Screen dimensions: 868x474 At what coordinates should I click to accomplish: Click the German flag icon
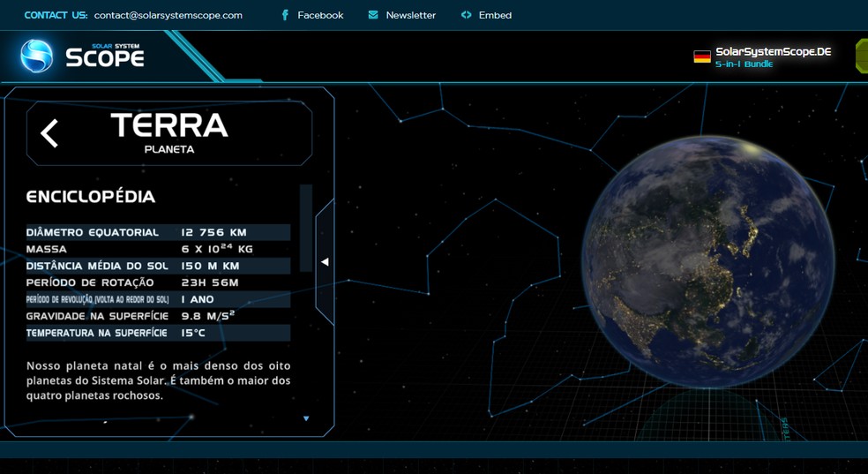coord(702,56)
